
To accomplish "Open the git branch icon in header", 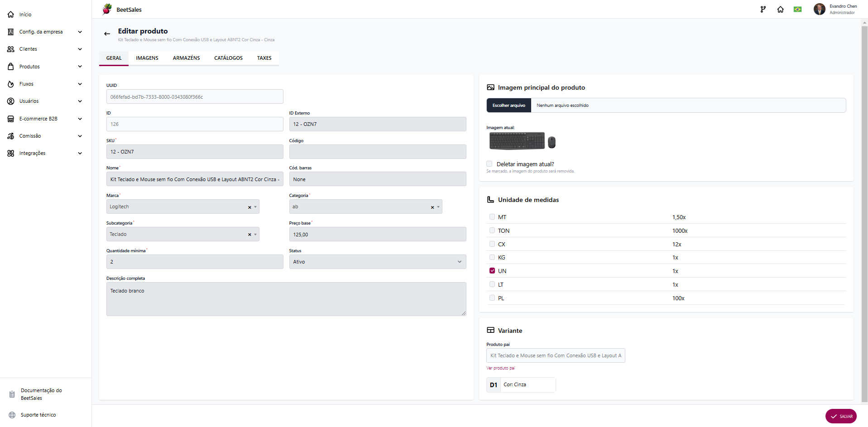I will point(763,10).
